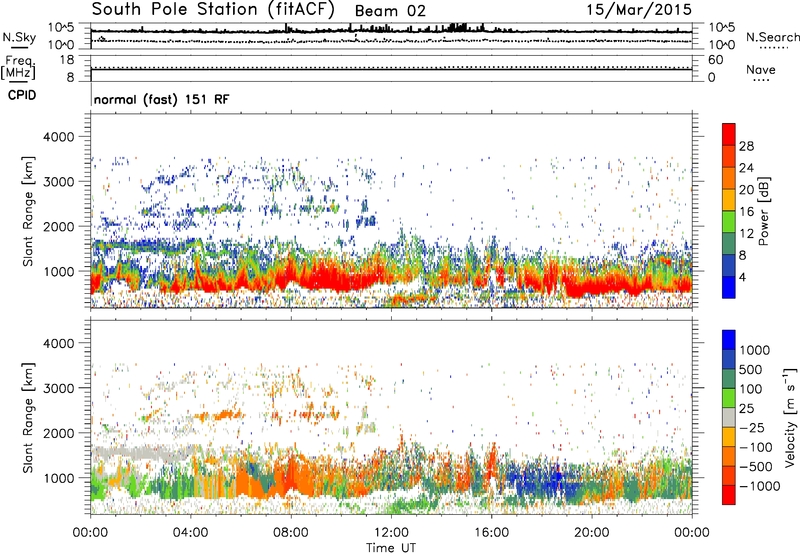Click the "28" power colorbar label
800x554 pixels.
pyautogui.click(x=746, y=146)
